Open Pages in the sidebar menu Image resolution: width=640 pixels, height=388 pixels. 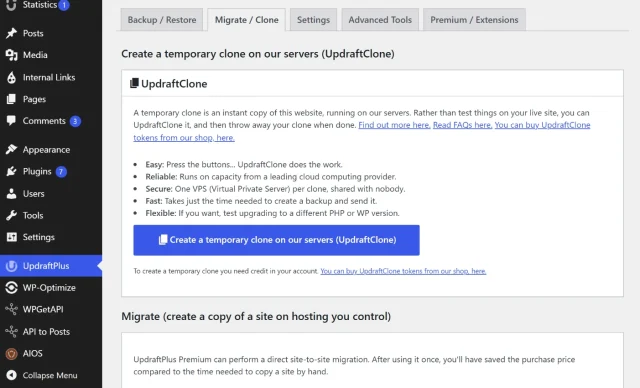(51, 99)
